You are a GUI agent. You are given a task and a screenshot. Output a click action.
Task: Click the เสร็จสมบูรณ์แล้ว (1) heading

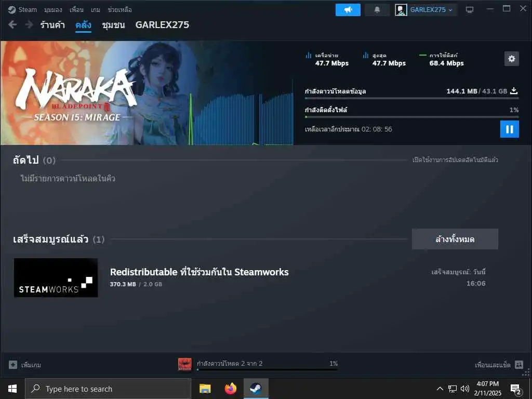(x=58, y=239)
